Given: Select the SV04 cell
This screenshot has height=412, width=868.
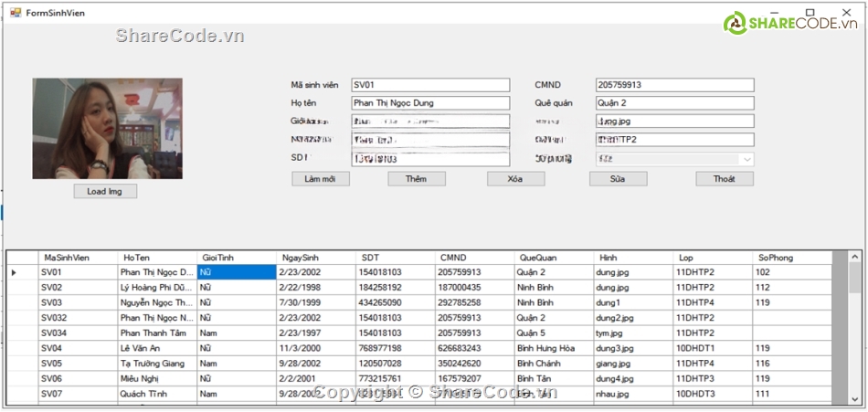Looking at the screenshot, I should coord(78,348).
